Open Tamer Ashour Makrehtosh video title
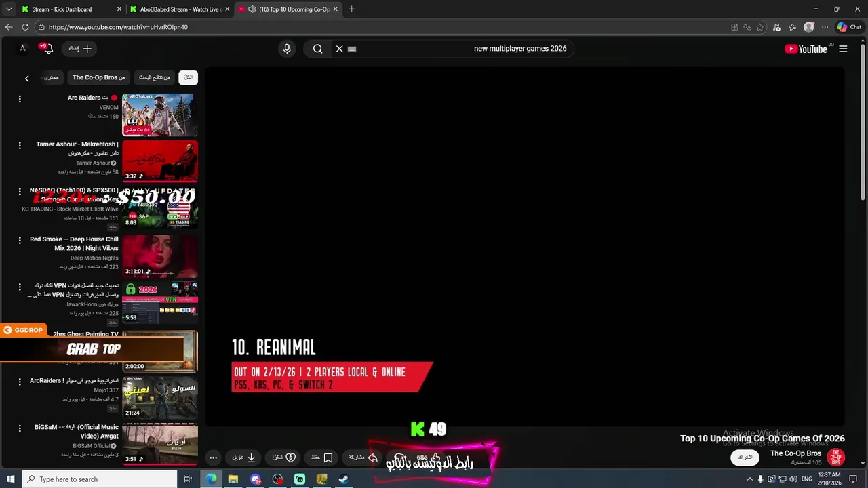Viewport: 868px width, 488px height. click(x=77, y=148)
